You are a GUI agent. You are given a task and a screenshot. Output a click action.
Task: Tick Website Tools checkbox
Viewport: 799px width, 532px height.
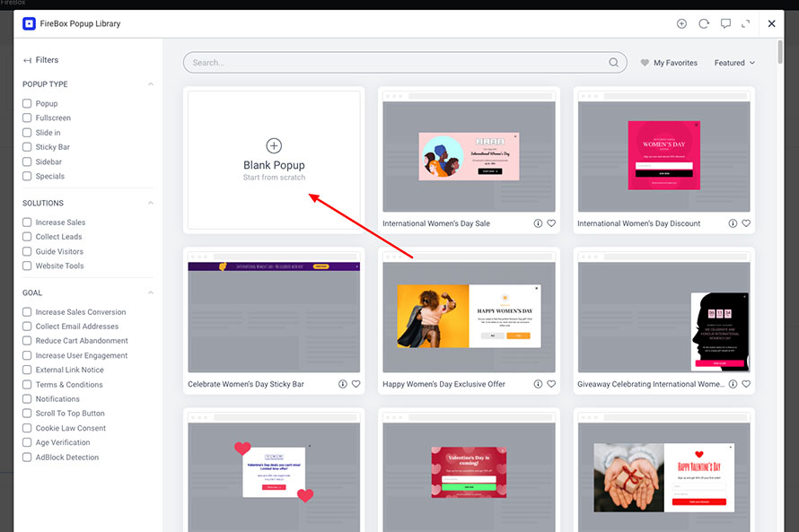tap(27, 266)
